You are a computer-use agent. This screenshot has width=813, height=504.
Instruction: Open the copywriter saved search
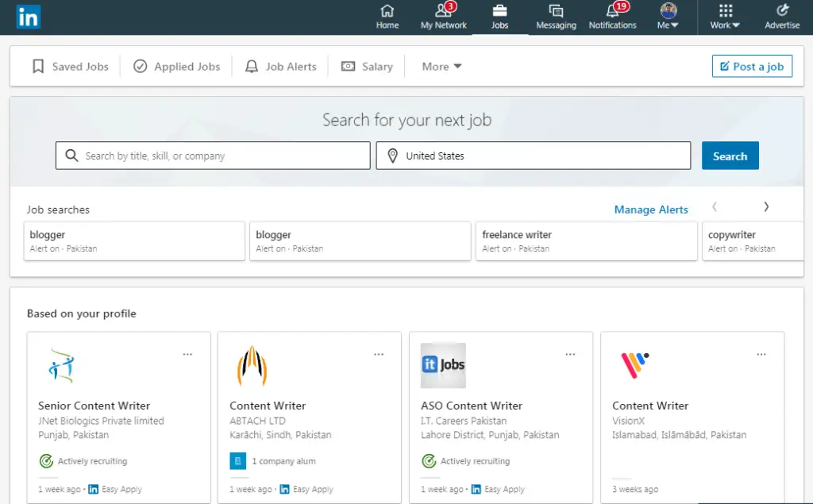tap(753, 241)
